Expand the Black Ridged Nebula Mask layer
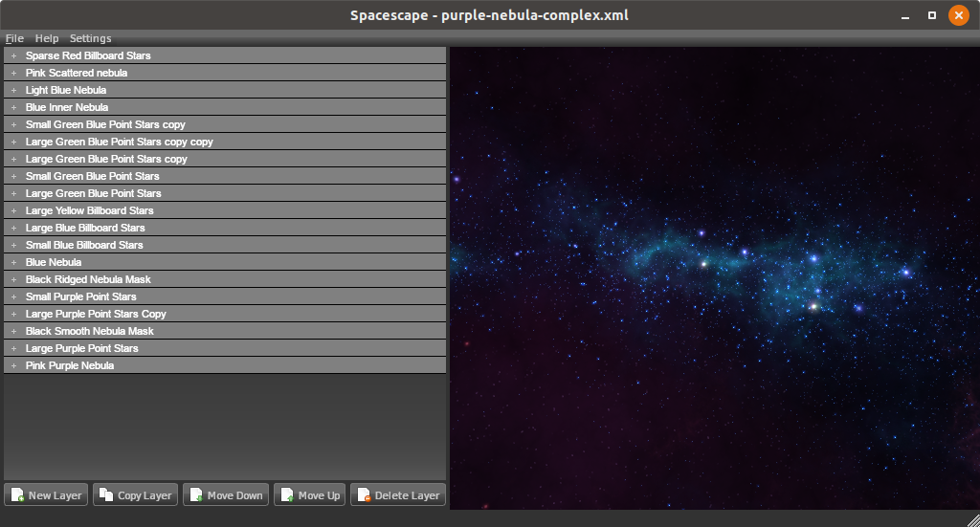980x527 pixels. [13, 280]
